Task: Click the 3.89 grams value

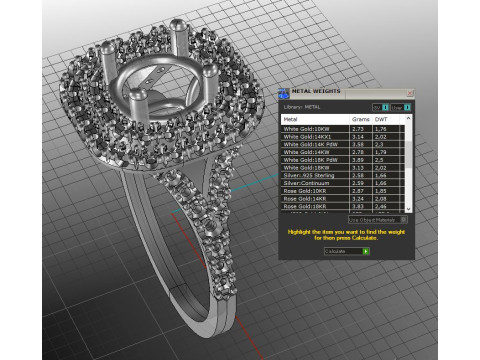Action: coord(358,160)
